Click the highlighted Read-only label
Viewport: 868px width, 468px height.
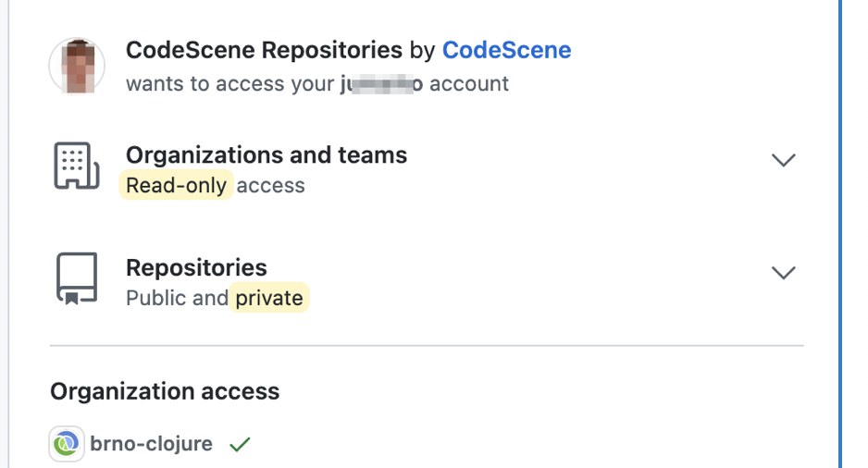click(176, 185)
